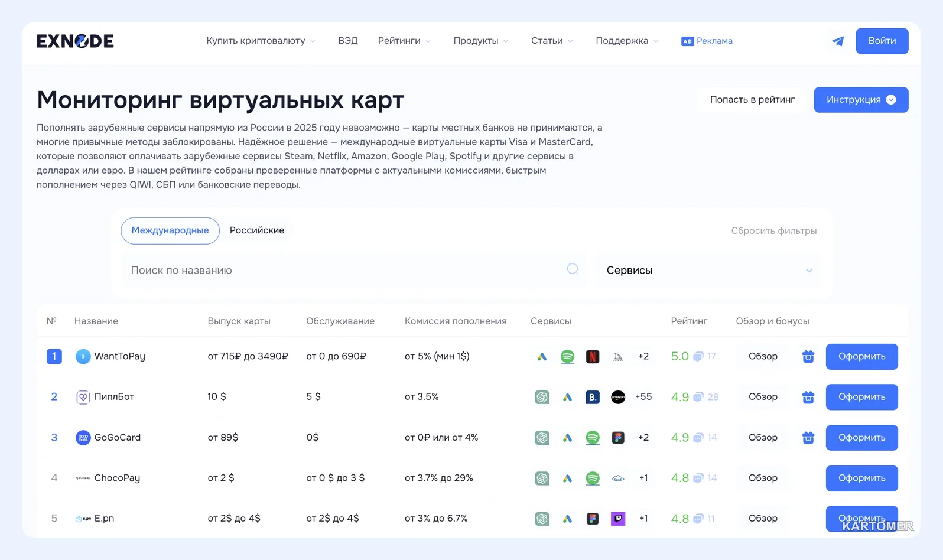
Task: Open the Реклама link in header
Action: 707,41
